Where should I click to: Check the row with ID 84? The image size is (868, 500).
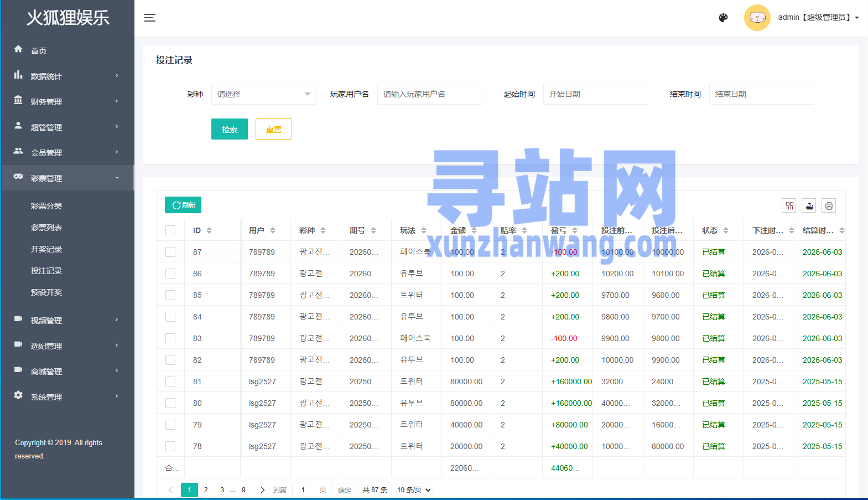point(170,317)
